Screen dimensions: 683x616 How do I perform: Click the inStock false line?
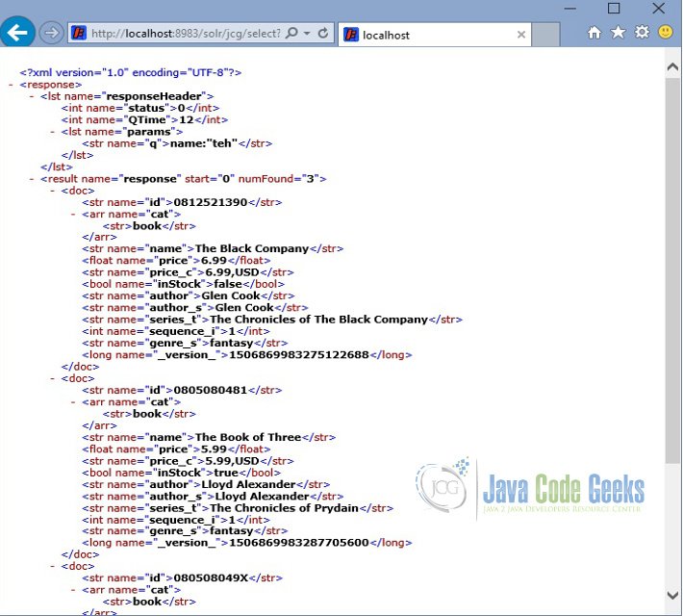pyautogui.click(x=184, y=284)
